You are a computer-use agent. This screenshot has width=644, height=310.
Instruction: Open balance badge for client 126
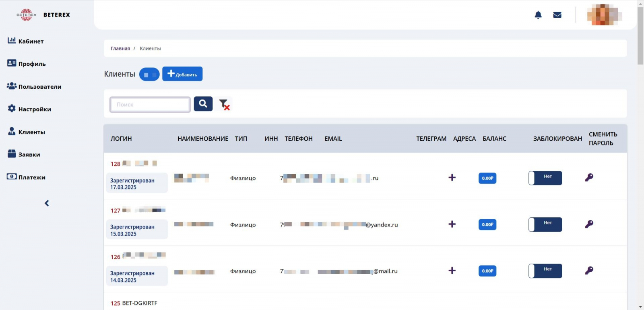tap(487, 271)
